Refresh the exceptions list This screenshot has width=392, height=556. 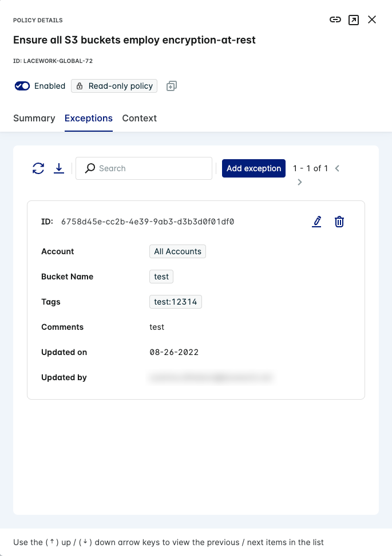point(38,168)
